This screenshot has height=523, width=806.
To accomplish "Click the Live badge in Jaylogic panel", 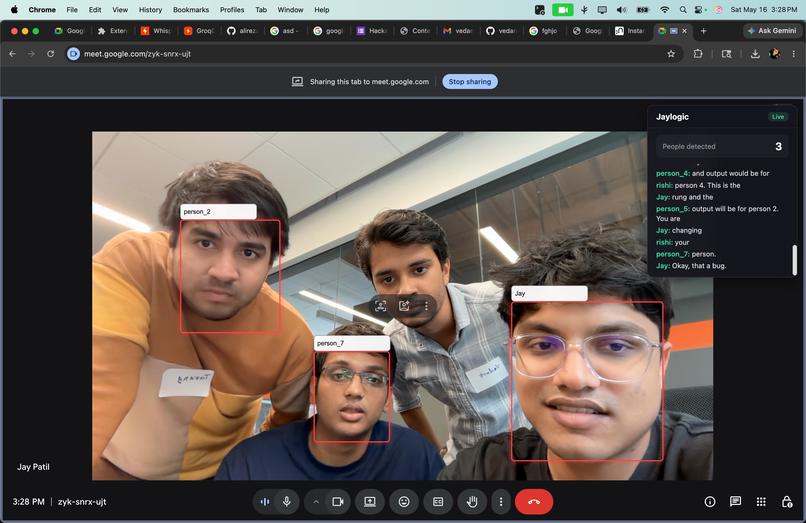I will [x=777, y=117].
